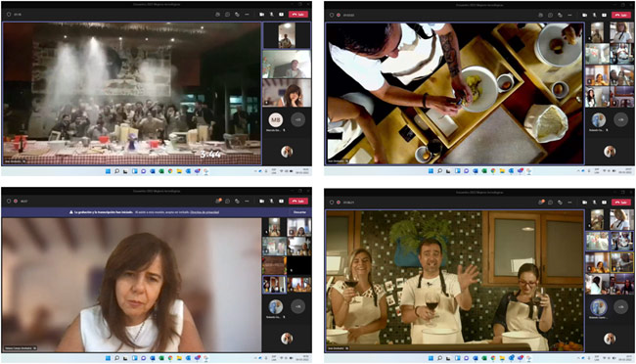Show participants in the overhead-cooking meeting window
The height and width of the screenshot is (364, 636).
pyautogui.click(x=540, y=15)
